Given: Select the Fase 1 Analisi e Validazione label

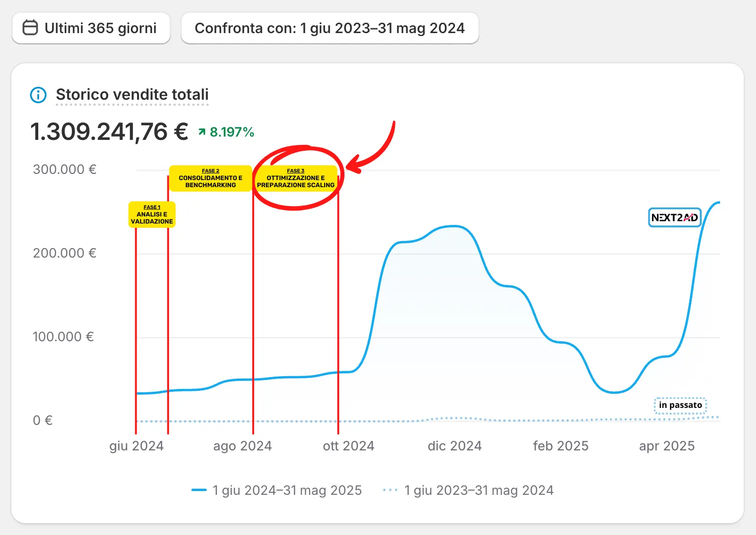Looking at the screenshot, I should [152, 215].
